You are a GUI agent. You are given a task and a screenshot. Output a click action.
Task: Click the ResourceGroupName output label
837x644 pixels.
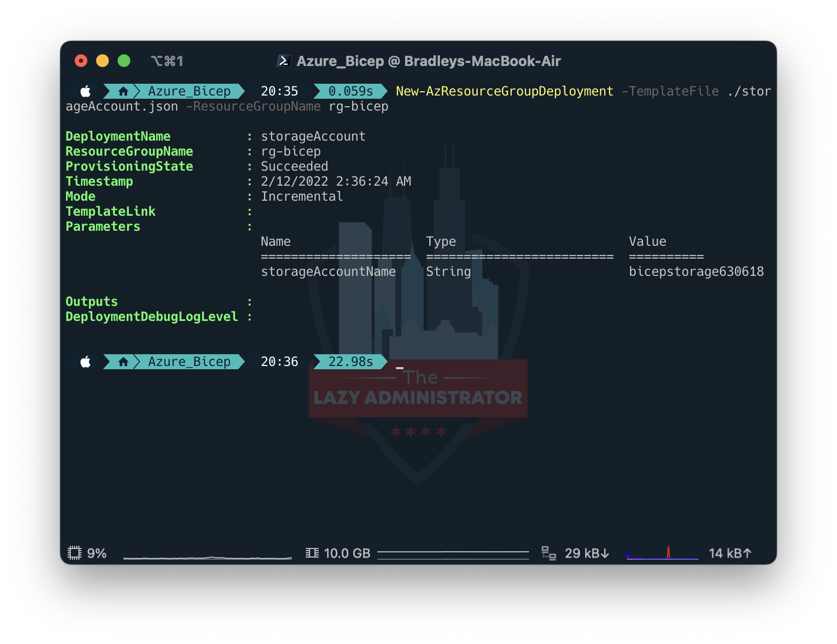pos(129,151)
